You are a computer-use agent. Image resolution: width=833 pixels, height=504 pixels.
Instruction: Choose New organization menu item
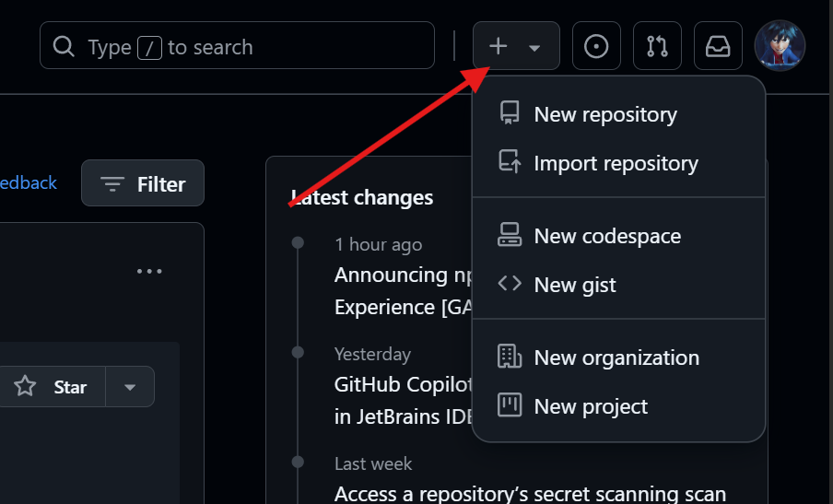pyautogui.click(x=618, y=357)
